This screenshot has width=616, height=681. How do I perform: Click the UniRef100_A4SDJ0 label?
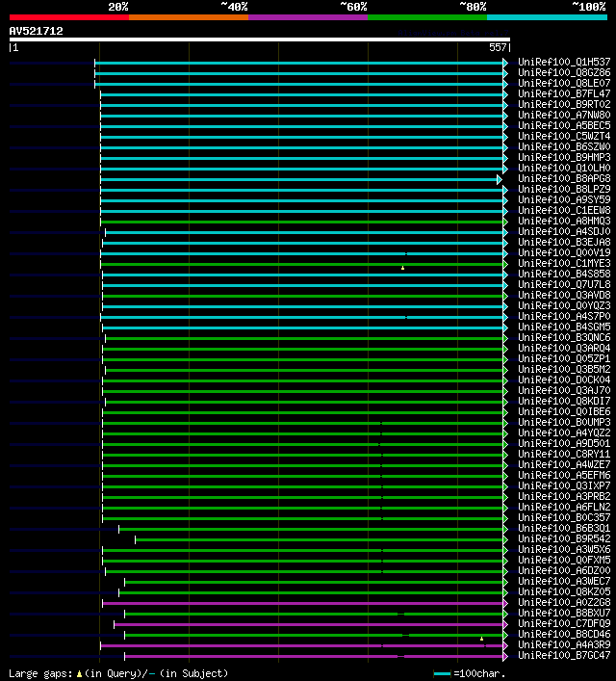(x=564, y=231)
